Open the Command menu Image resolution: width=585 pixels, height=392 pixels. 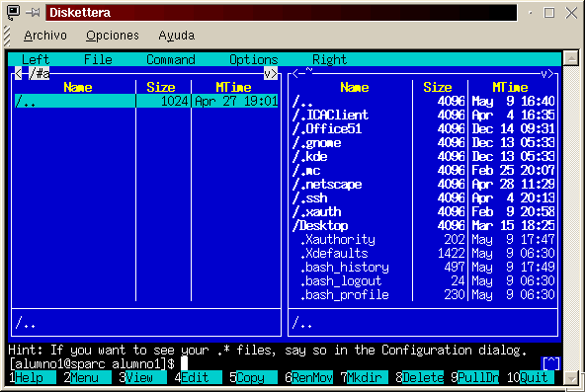pos(171,59)
